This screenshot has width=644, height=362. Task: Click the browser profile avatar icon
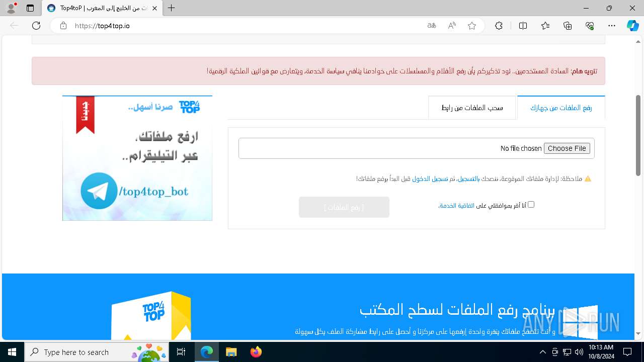[11, 8]
